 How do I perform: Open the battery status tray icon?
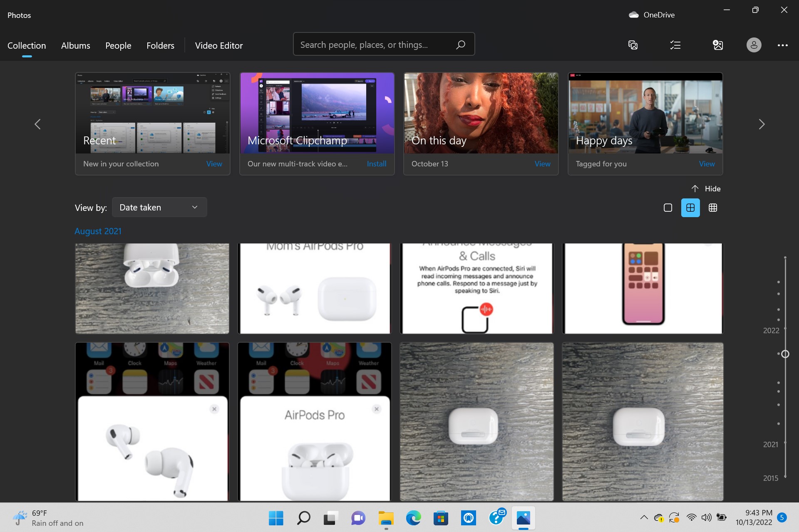click(721, 517)
